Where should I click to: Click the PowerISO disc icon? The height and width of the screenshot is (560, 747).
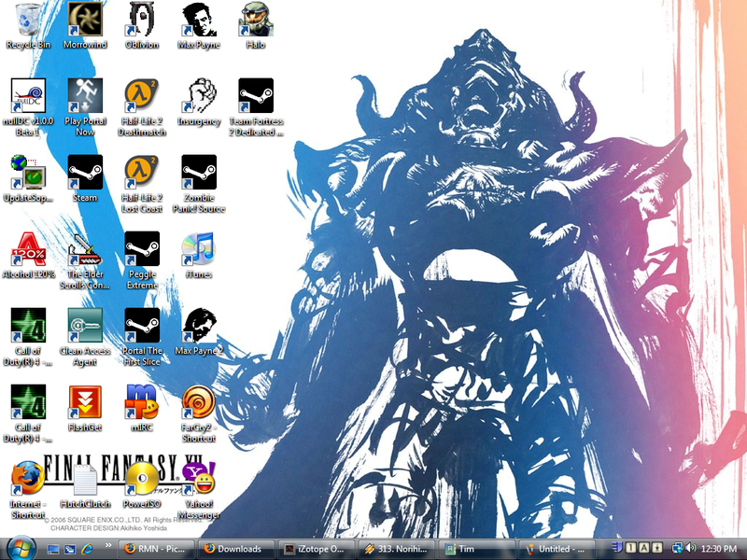point(141,479)
